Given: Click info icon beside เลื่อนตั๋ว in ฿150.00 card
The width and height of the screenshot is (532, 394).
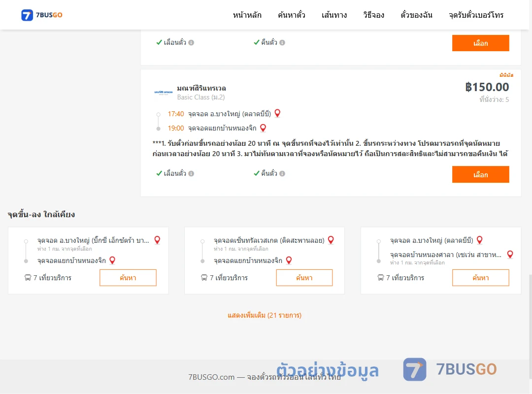Looking at the screenshot, I should coord(191,173).
